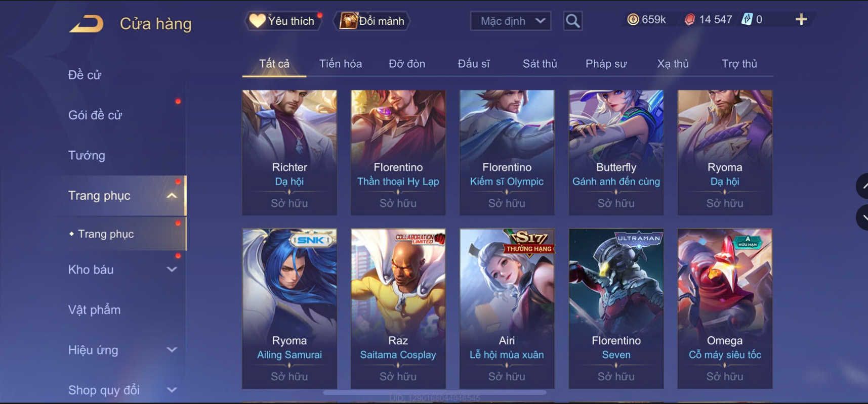Go back using the golden return arrow
This screenshot has height=404, width=868.
[86, 24]
